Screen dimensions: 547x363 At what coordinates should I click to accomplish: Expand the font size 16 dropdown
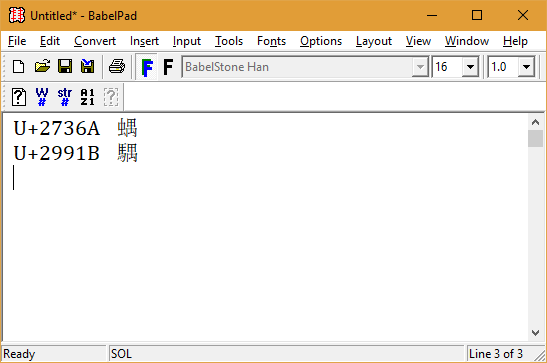pyautogui.click(x=470, y=67)
